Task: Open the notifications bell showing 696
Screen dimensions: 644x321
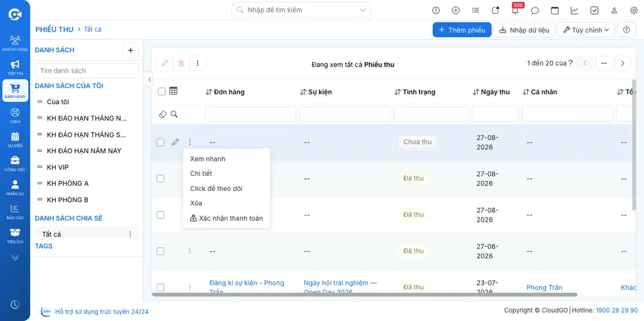Action: click(516, 10)
